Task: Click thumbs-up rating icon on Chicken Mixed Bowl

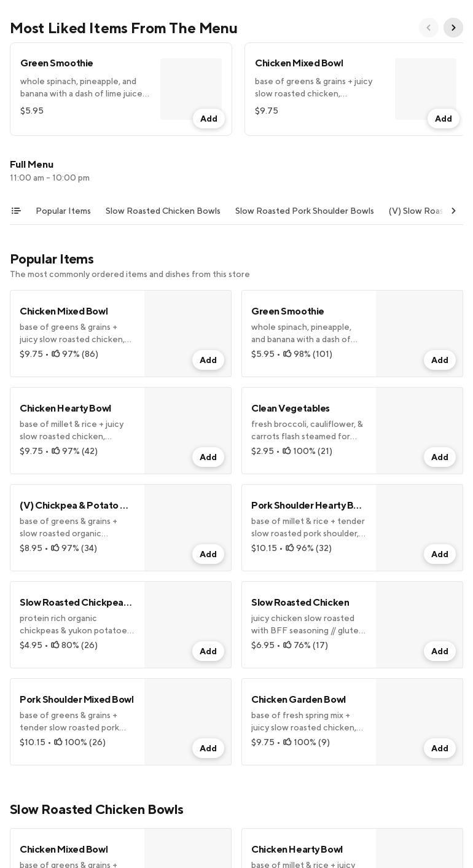Action: pyautogui.click(x=56, y=354)
